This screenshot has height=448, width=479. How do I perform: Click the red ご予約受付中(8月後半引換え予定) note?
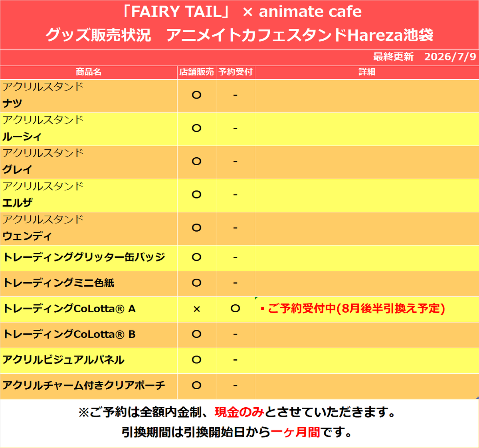pyautogui.click(x=353, y=309)
